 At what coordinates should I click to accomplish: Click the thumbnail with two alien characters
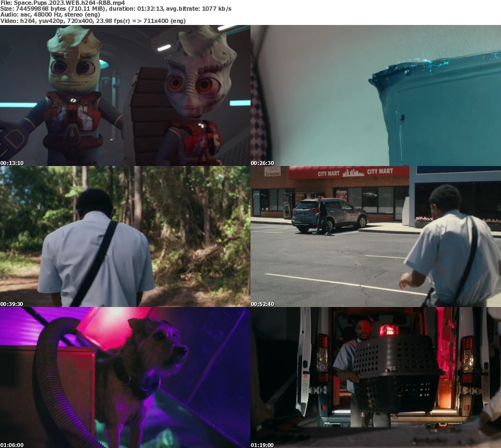pos(125,95)
